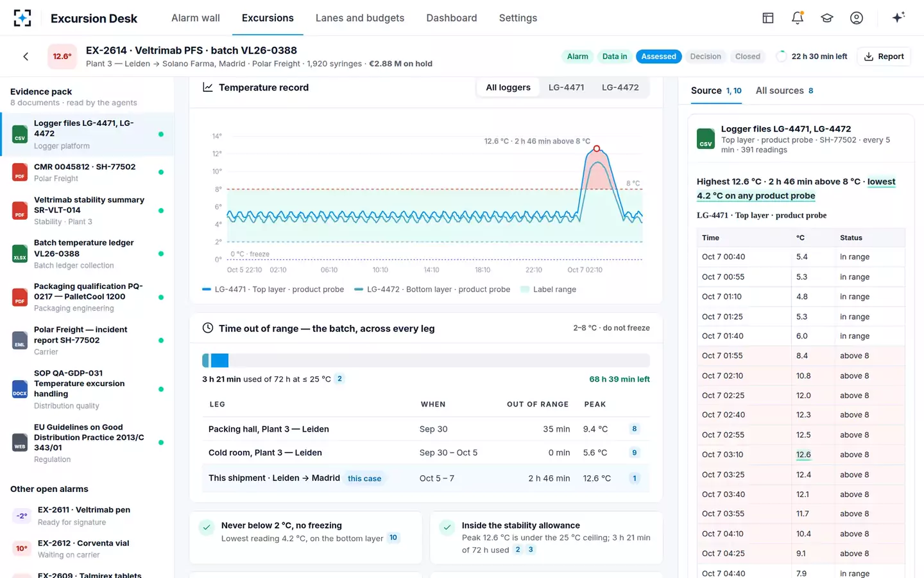Select the All loggers view

click(x=508, y=87)
